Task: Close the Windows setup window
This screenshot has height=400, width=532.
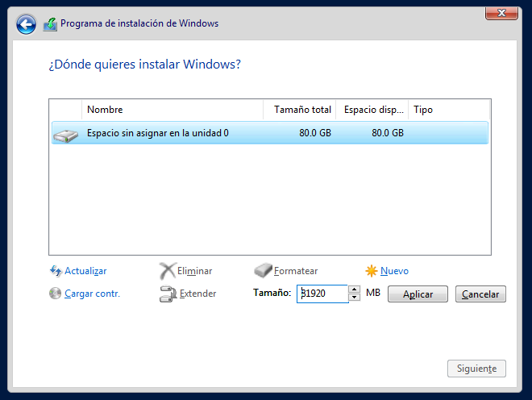Action: coord(501,13)
